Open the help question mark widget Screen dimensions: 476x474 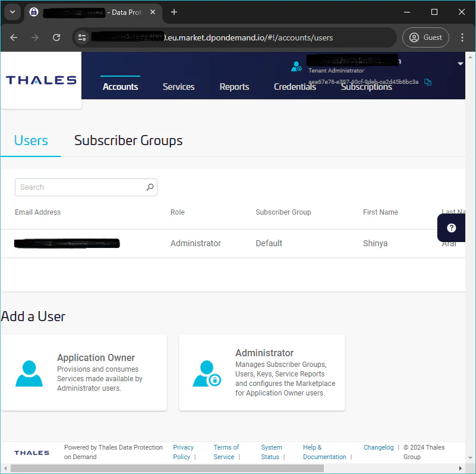tap(452, 228)
